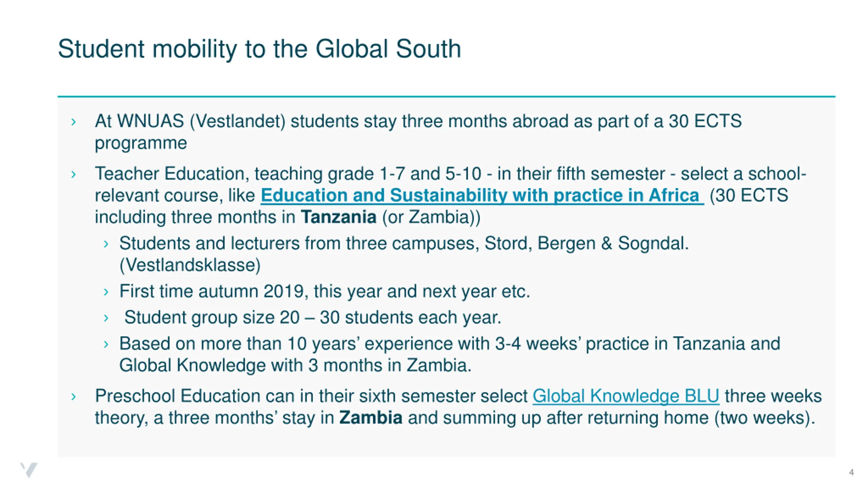Click the chevron bullet before At WNUAS
The height and width of the screenshot is (488, 868).
(74, 122)
